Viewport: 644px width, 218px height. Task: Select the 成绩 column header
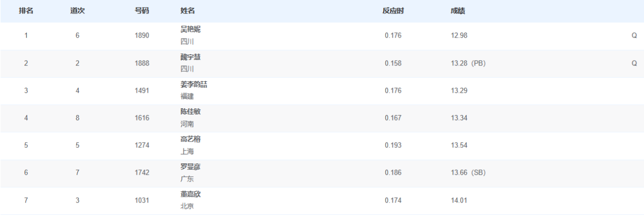pos(458,11)
